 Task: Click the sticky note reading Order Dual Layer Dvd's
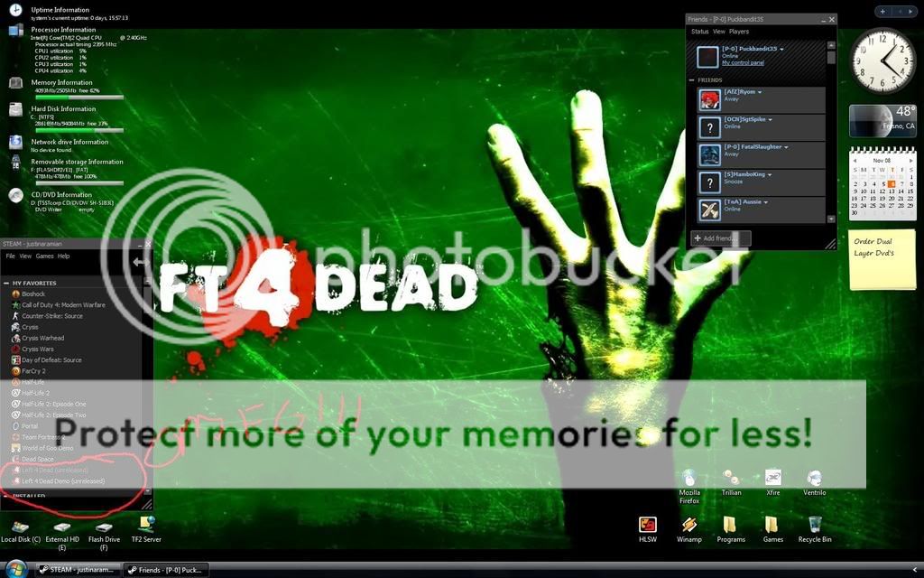882,259
